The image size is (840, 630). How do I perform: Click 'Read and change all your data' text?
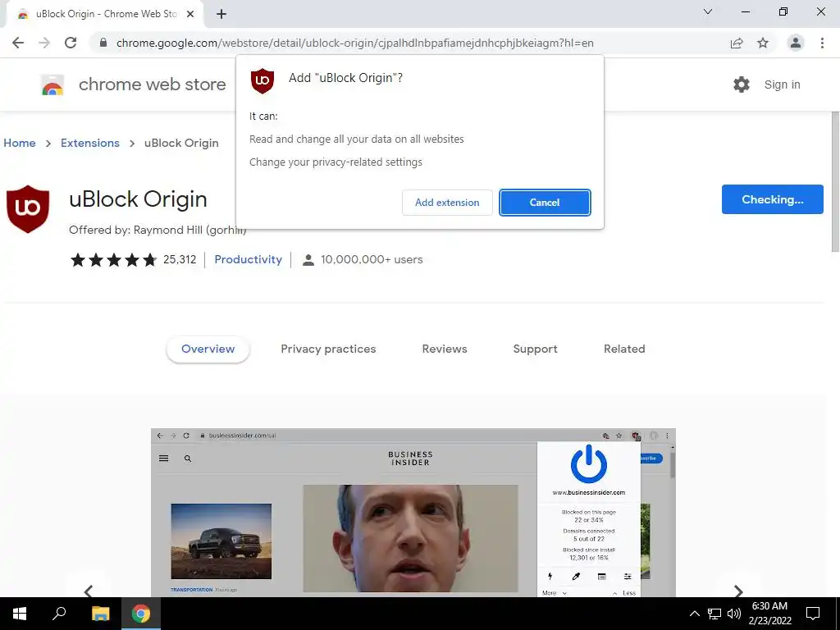tap(356, 139)
